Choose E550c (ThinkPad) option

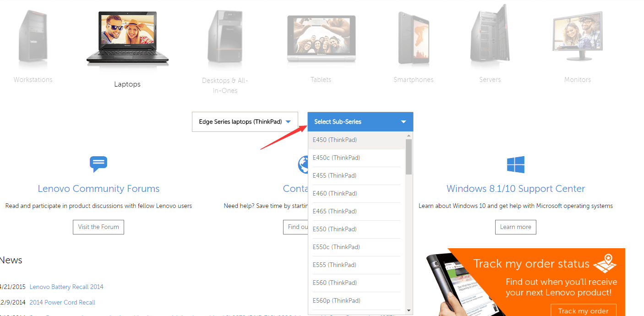(x=356, y=247)
